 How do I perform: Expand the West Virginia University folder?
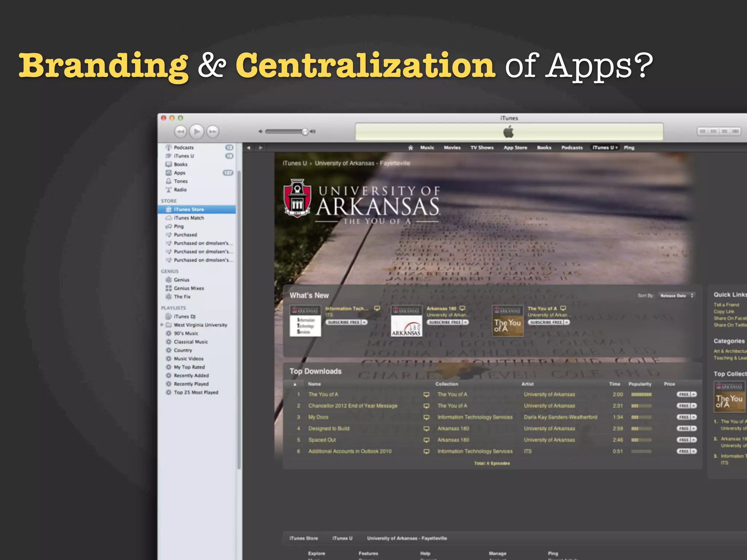[162, 324]
